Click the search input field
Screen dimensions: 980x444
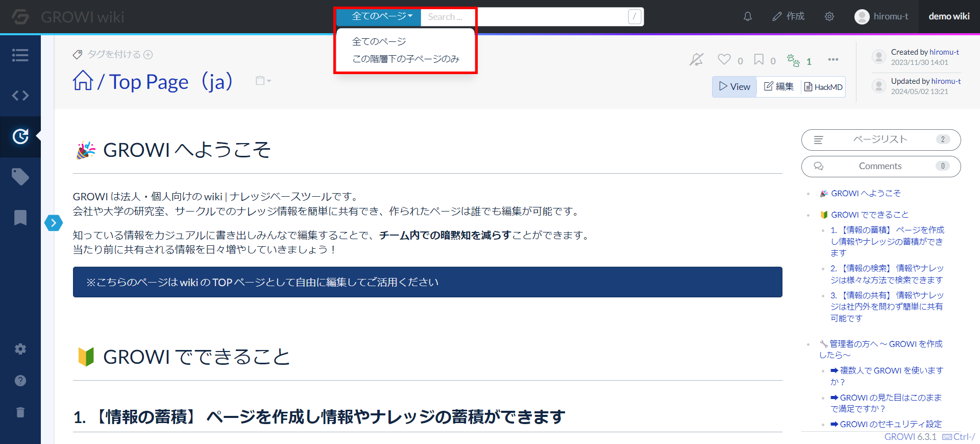524,17
